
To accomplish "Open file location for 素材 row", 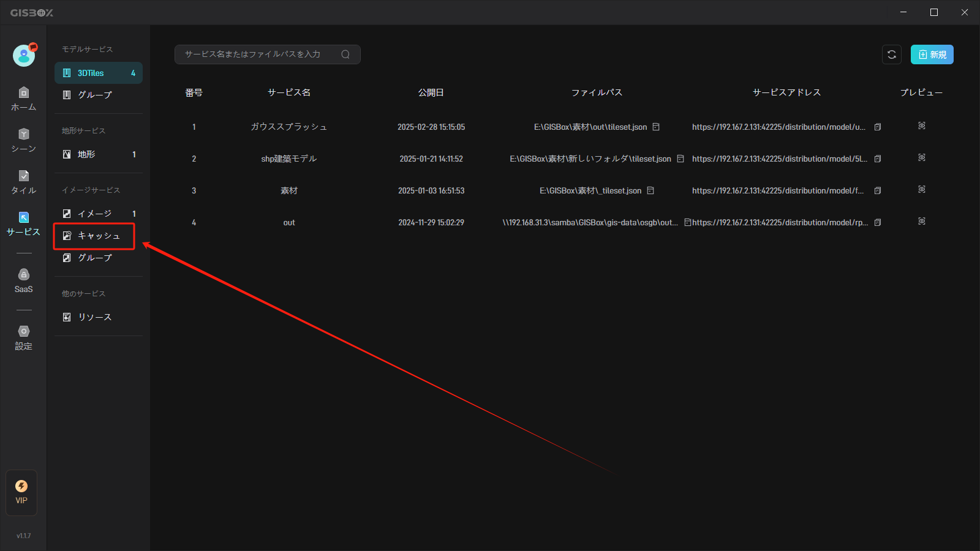I will [650, 190].
